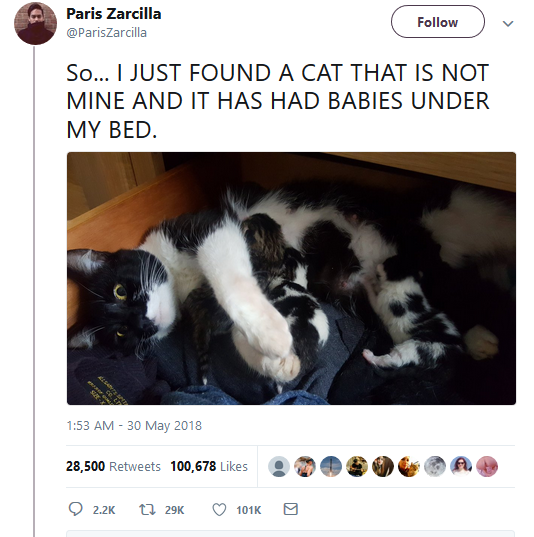Screen dimensions: 534x537
Task: Click the 2.2K replies count
Action: 104,510
